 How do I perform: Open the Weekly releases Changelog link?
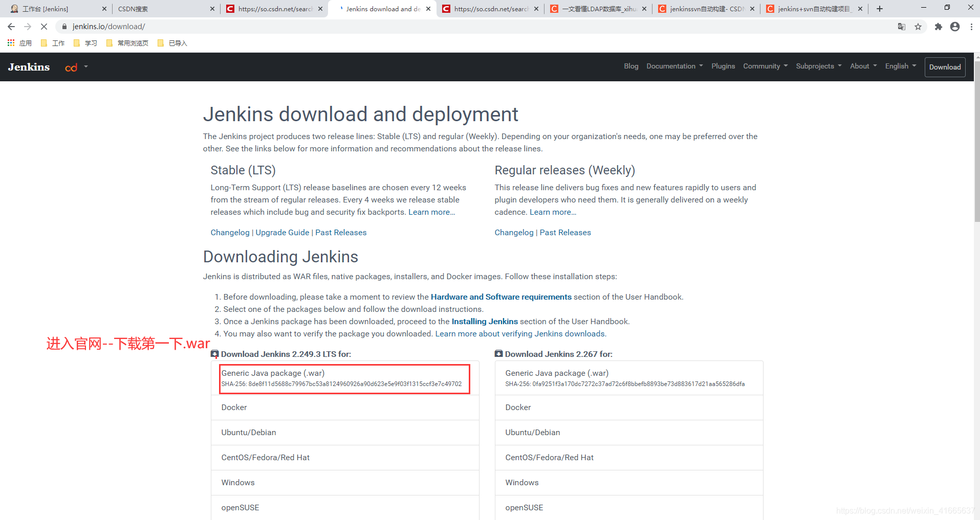(x=514, y=233)
